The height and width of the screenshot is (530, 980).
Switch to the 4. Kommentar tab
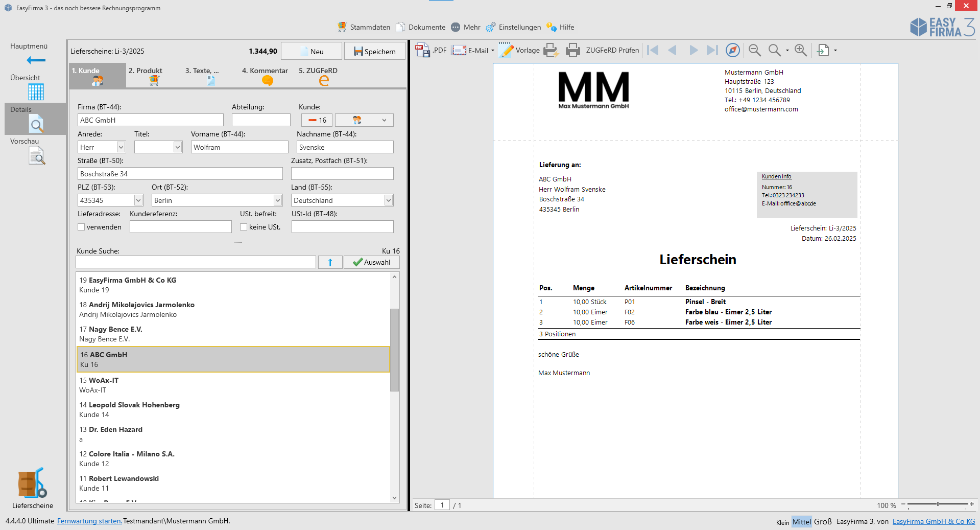click(x=268, y=76)
